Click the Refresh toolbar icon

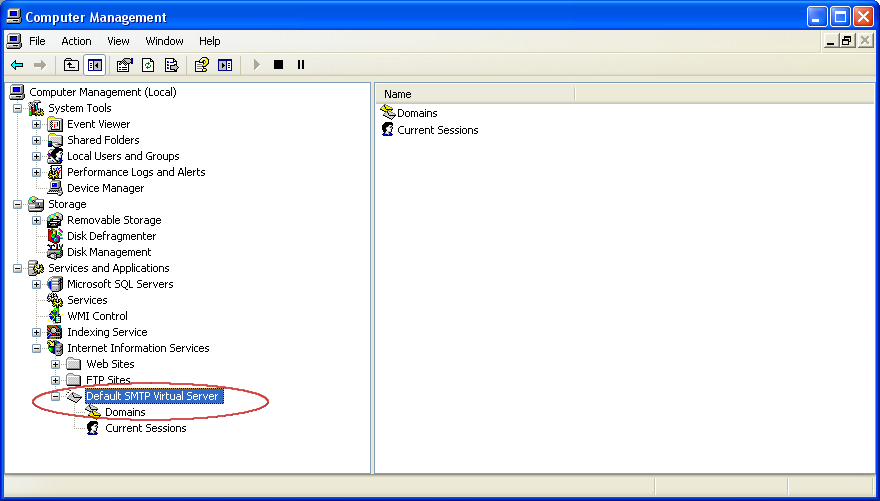click(x=148, y=65)
